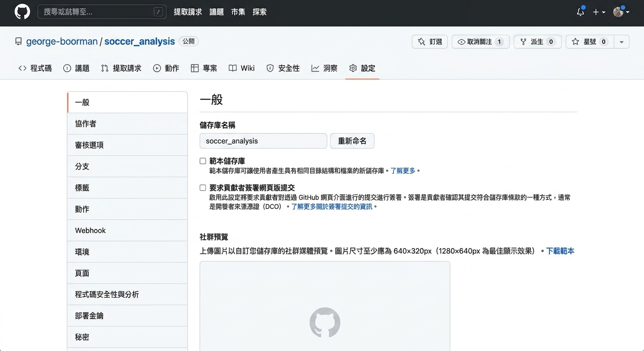The height and width of the screenshot is (351, 644).
Task: Click the watcher count 1 badge
Action: pos(499,42)
